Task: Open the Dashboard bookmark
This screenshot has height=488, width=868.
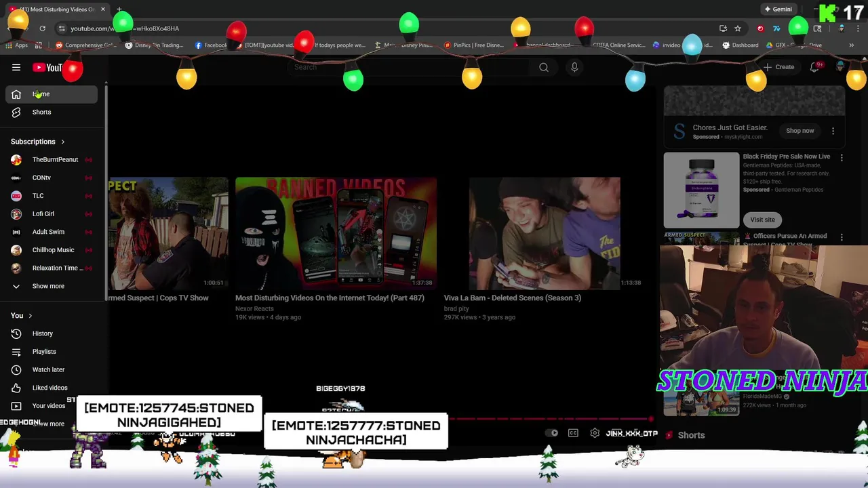Action: tap(740, 45)
